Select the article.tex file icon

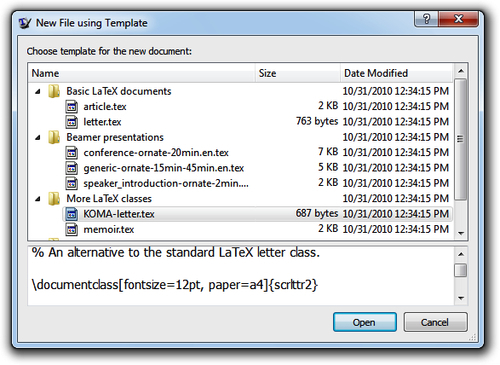click(x=72, y=107)
